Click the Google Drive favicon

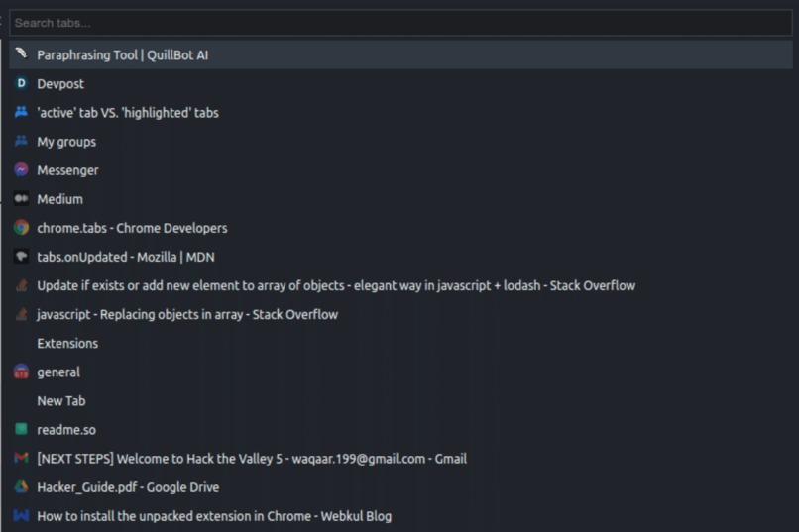pyautogui.click(x=21, y=487)
